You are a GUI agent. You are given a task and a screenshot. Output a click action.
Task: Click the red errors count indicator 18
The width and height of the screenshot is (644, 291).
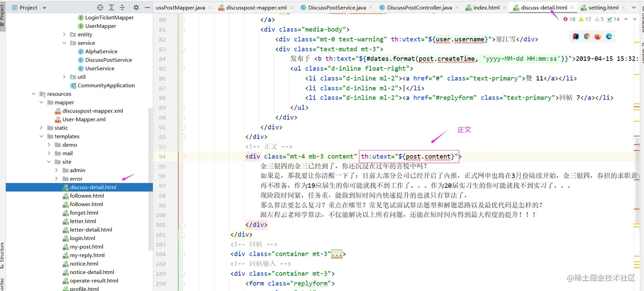(569, 19)
